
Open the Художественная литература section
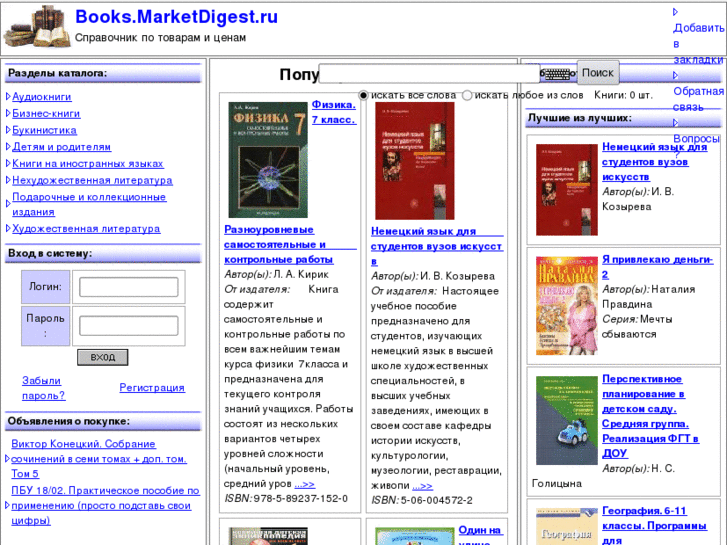pos(86,228)
